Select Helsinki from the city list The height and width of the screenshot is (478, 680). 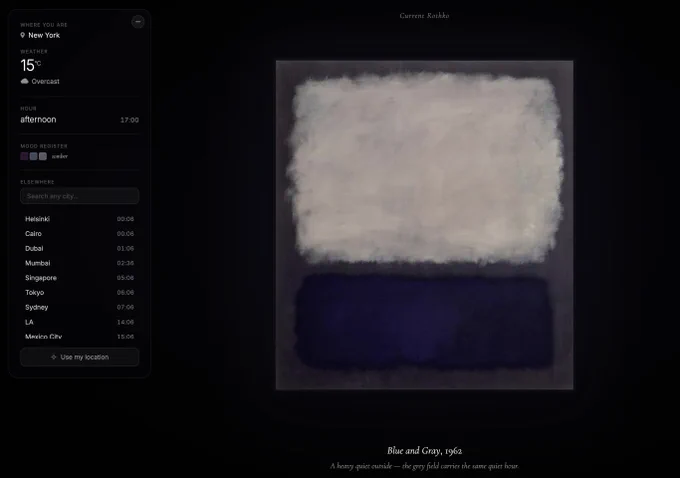click(79, 219)
